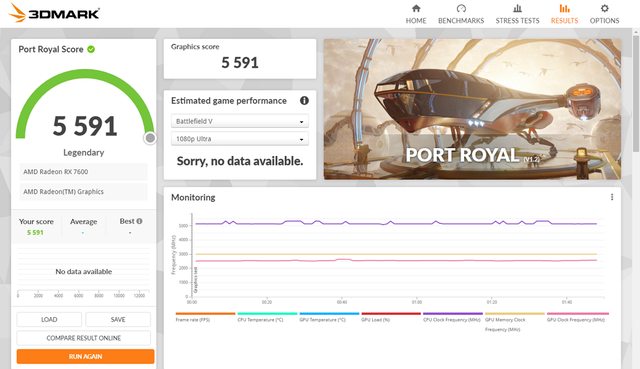
Task: Click the green validated score checkmark
Action: [x=91, y=49]
